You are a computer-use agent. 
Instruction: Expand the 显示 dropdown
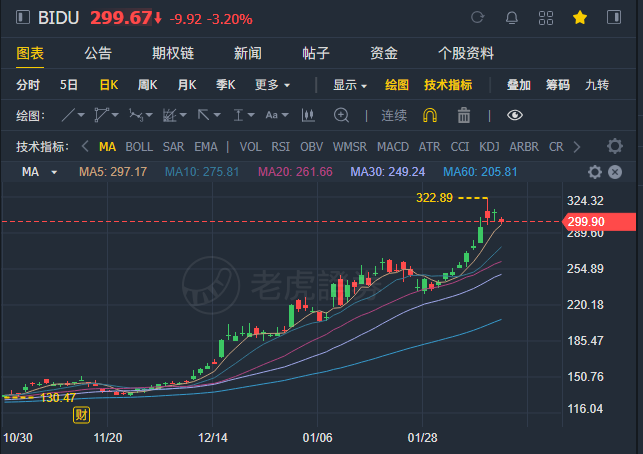pos(350,85)
